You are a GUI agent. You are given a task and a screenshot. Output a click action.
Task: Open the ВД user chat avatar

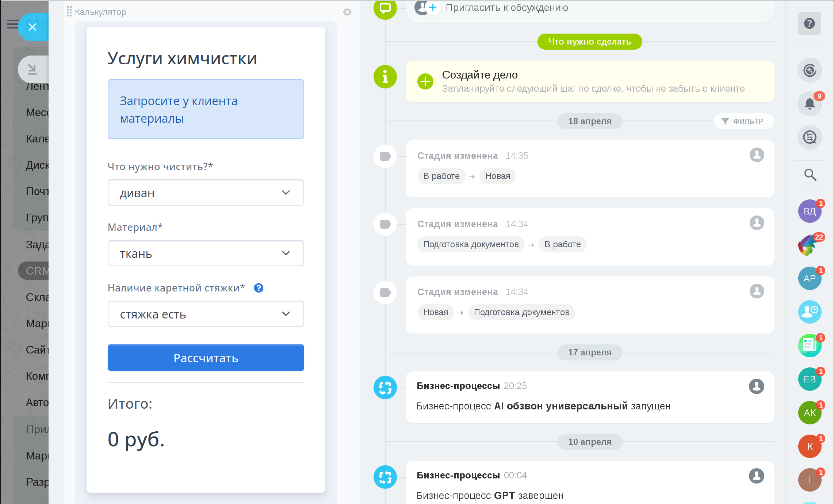pos(809,211)
